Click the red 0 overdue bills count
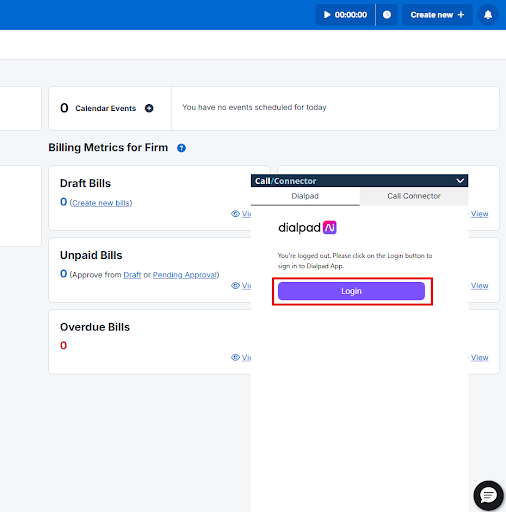Image resolution: width=506 pixels, height=512 pixels. point(63,345)
